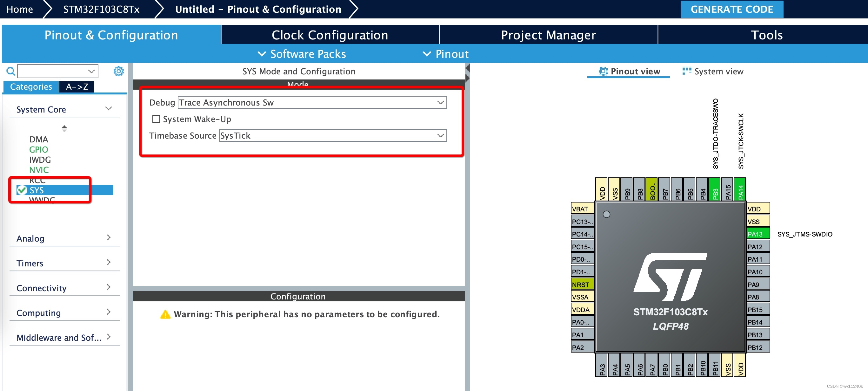The width and height of the screenshot is (868, 391).
Task: Click the System view grid icon
Action: [x=686, y=71]
